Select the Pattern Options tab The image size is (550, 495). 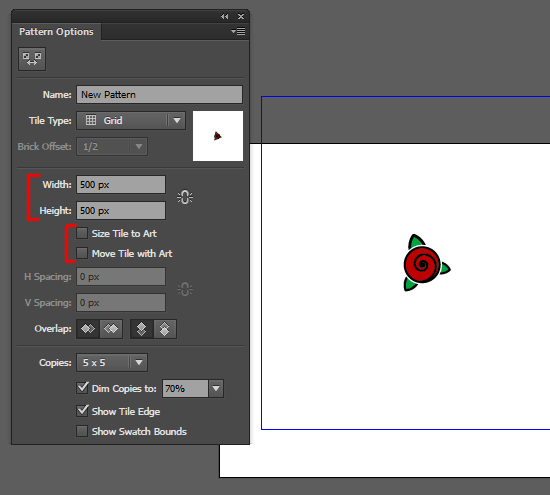click(x=56, y=32)
